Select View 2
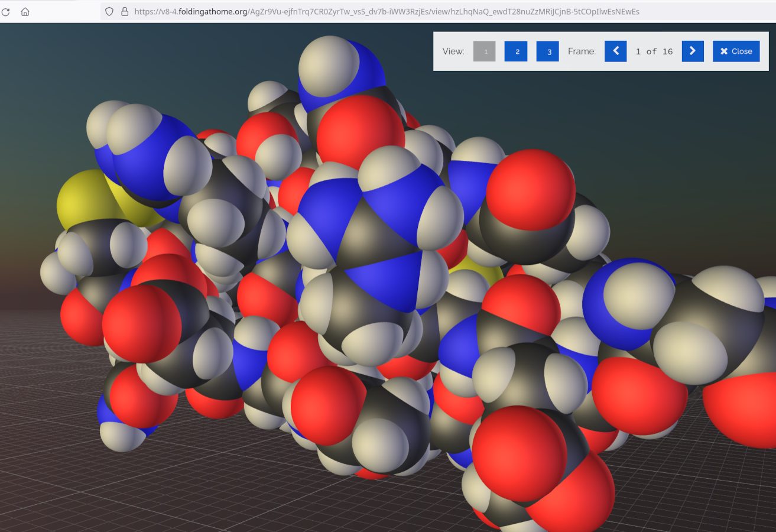Image resolution: width=776 pixels, height=532 pixels. tap(515, 51)
